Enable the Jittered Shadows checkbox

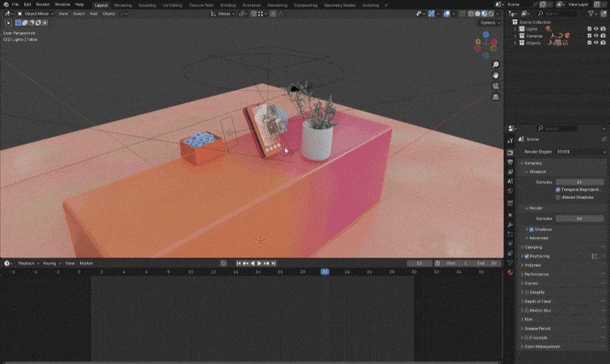[x=558, y=197]
